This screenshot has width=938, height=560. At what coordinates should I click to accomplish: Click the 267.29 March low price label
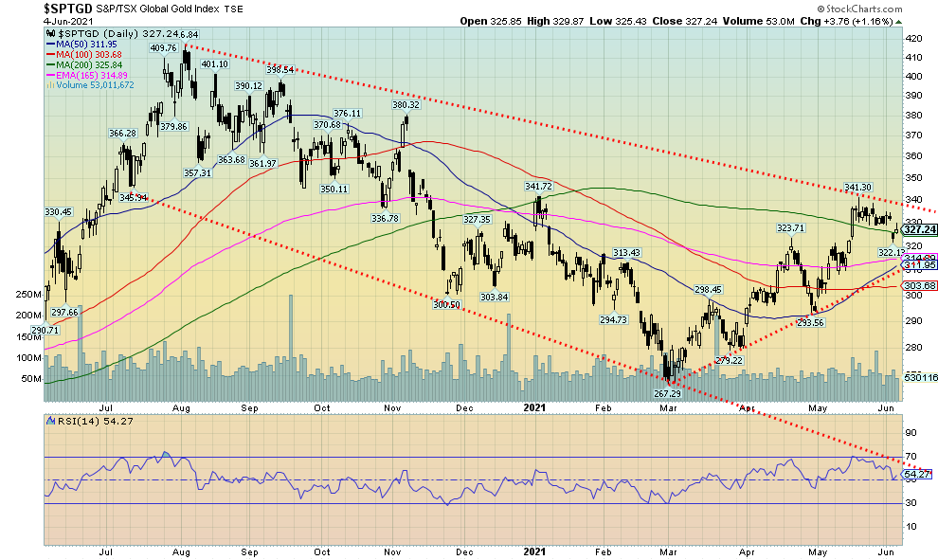pyautogui.click(x=668, y=393)
